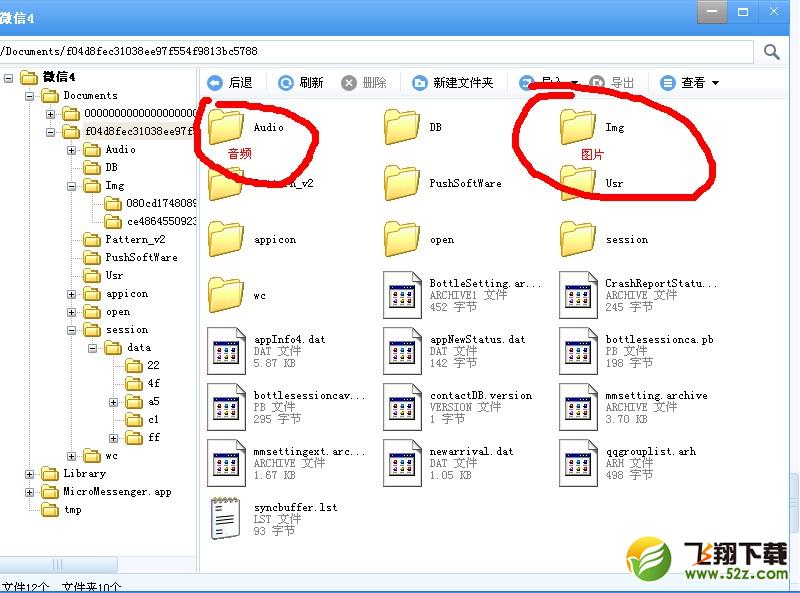This screenshot has height=593, width=800.
Task: Expand the appicon node in folder tree
Action: [71, 294]
